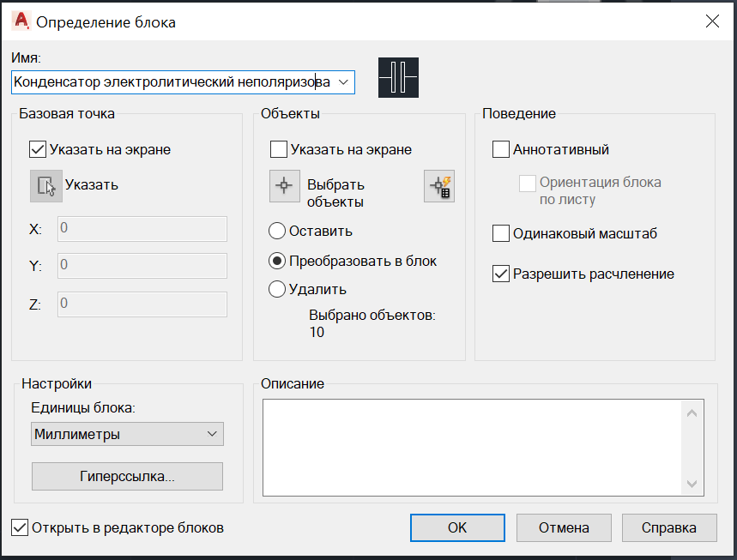Check the Одинаковый масштаб option
This screenshot has width=737, height=560.
[x=500, y=233]
